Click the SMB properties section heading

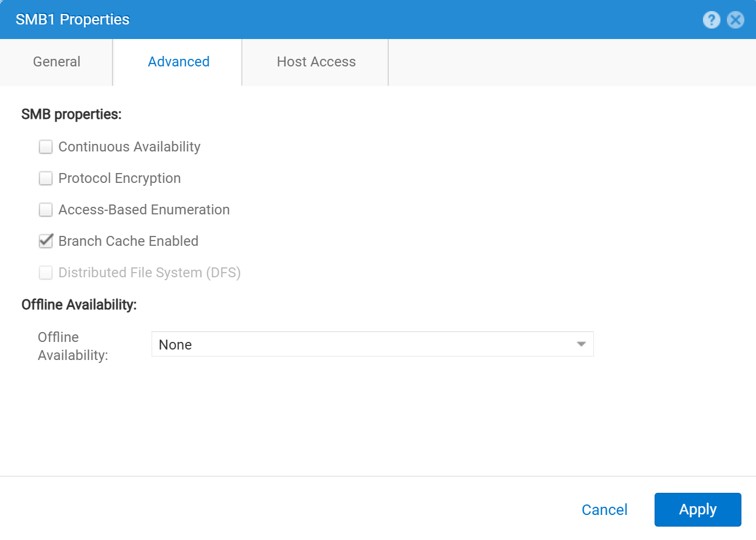[x=71, y=114]
